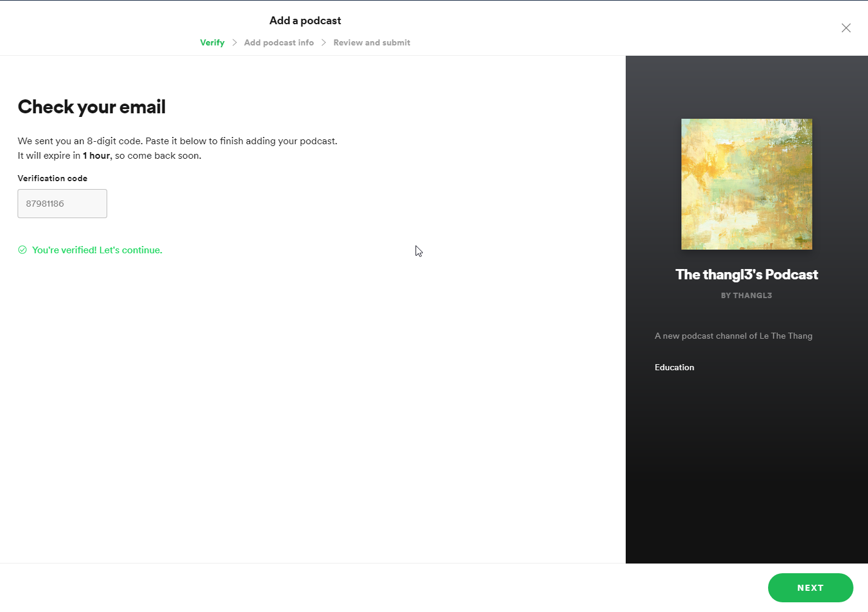Click the 'BY THANGL3' author text

click(x=746, y=296)
